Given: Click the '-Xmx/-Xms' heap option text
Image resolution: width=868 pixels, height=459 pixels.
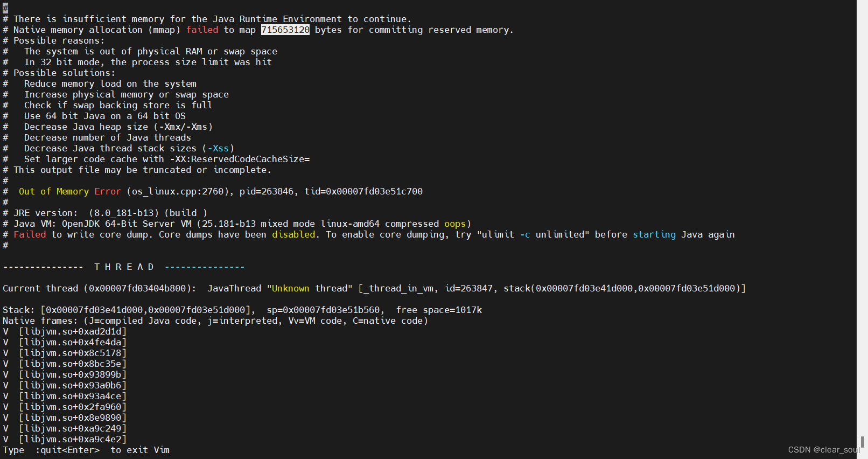Looking at the screenshot, I should [183, 127].
